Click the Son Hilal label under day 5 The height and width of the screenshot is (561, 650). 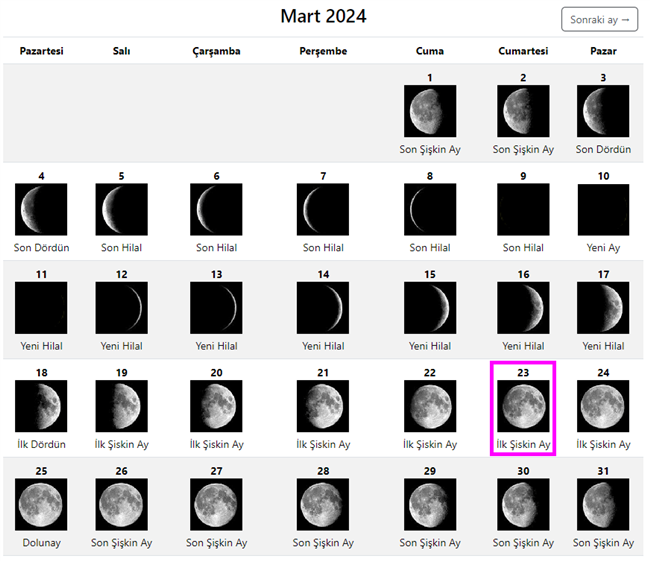[121, 248]
